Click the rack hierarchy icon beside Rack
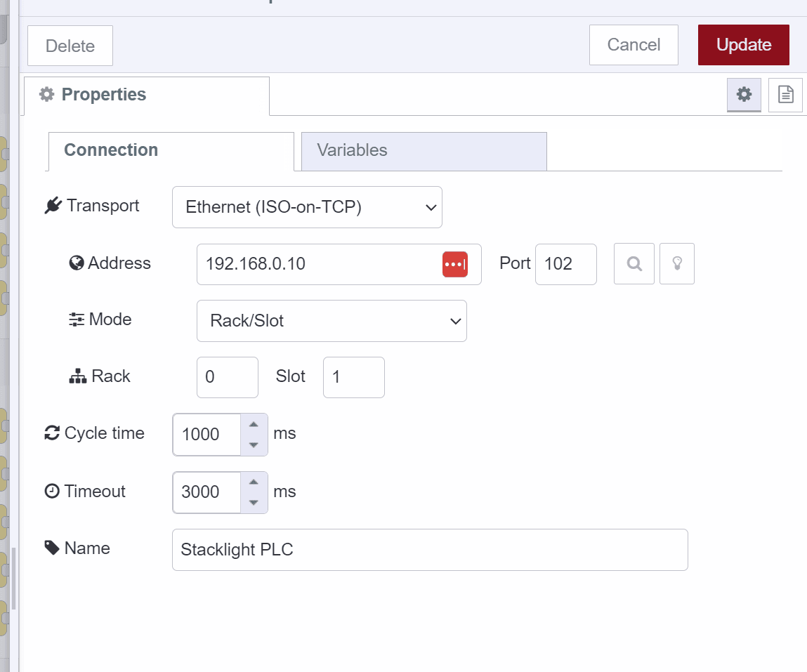The height and width of the screenshot is (672, 807). (78, 376)
